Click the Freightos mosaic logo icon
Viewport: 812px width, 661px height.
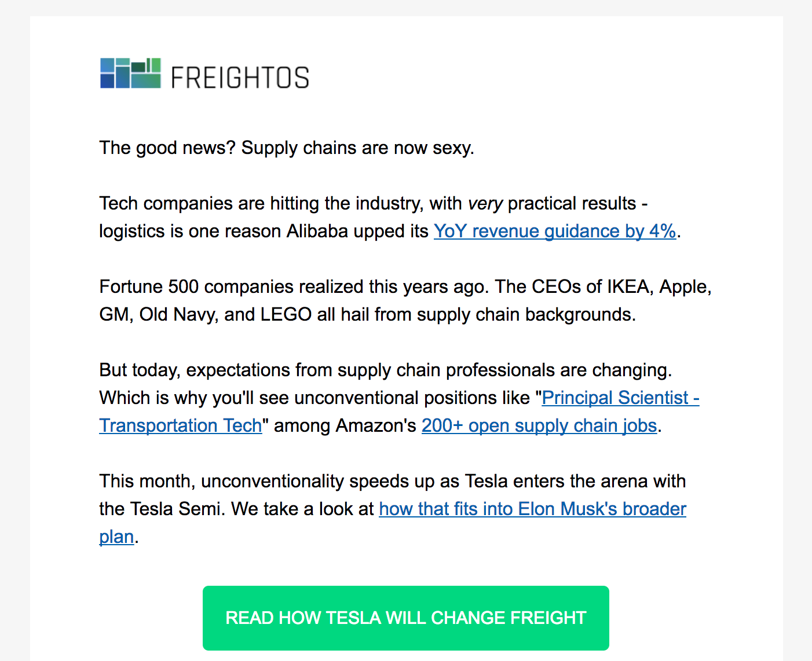pos(130,73)
